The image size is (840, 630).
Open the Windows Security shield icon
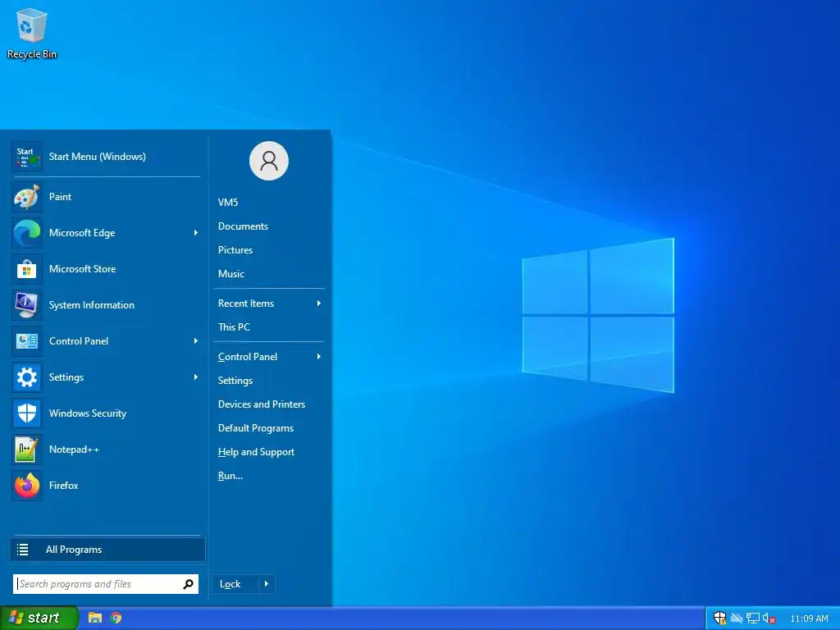(27, 413)
